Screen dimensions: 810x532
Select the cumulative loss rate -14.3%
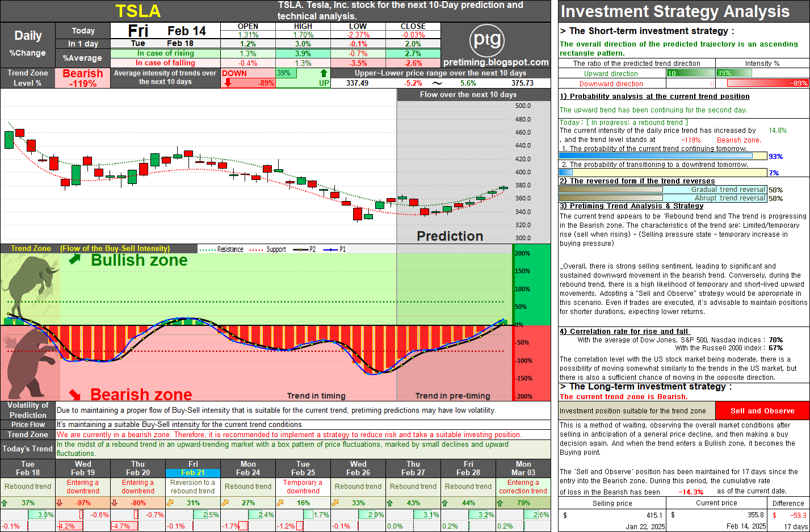coord(691,492)
